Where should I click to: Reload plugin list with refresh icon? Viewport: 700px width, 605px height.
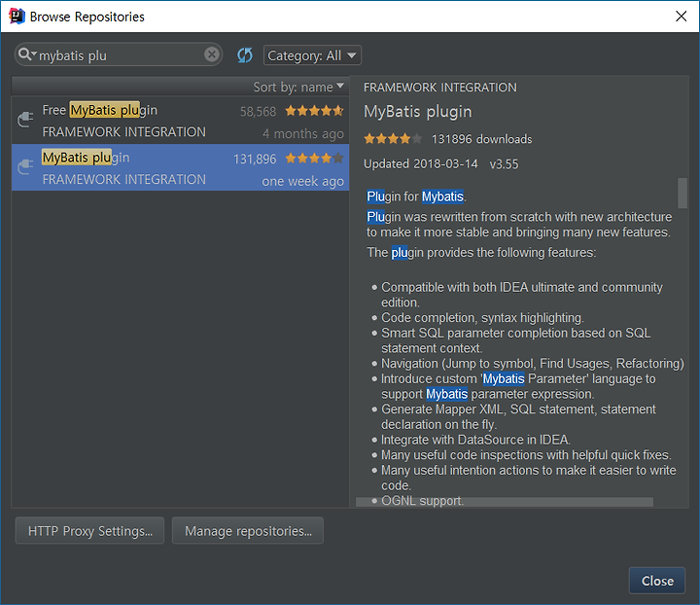click(x=245, y=55)
